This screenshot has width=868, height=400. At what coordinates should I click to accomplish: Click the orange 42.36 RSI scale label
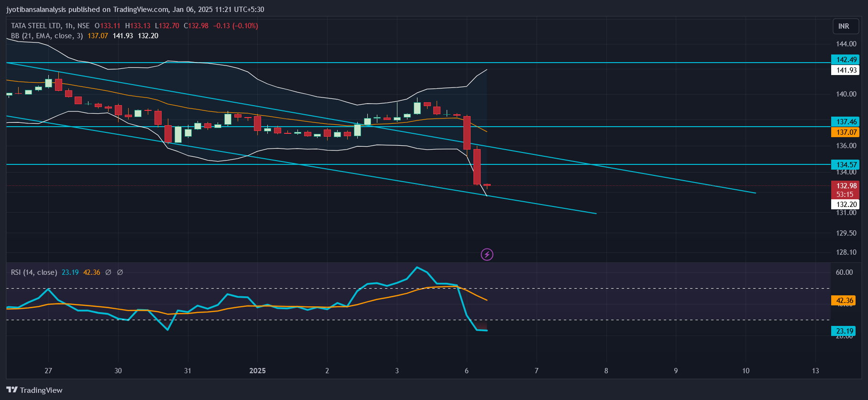click(x=844, y=301)
